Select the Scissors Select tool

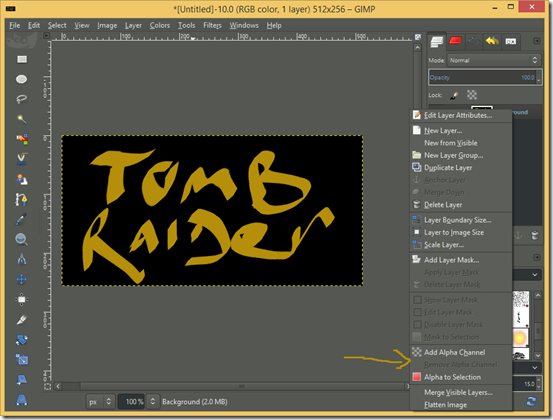pos(22,159)
